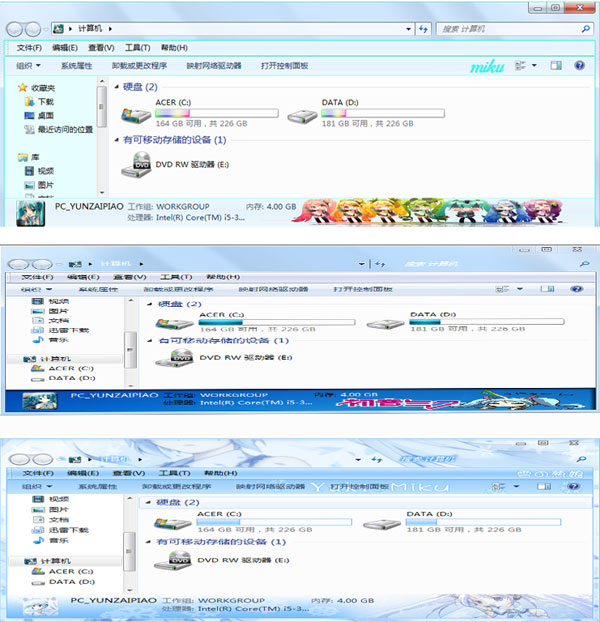Click sidebar scrollbar thumb in middle window
Image resolution: width=600 pixels, height=622 pixels.
pyautogui.click(x=130, y=350)
